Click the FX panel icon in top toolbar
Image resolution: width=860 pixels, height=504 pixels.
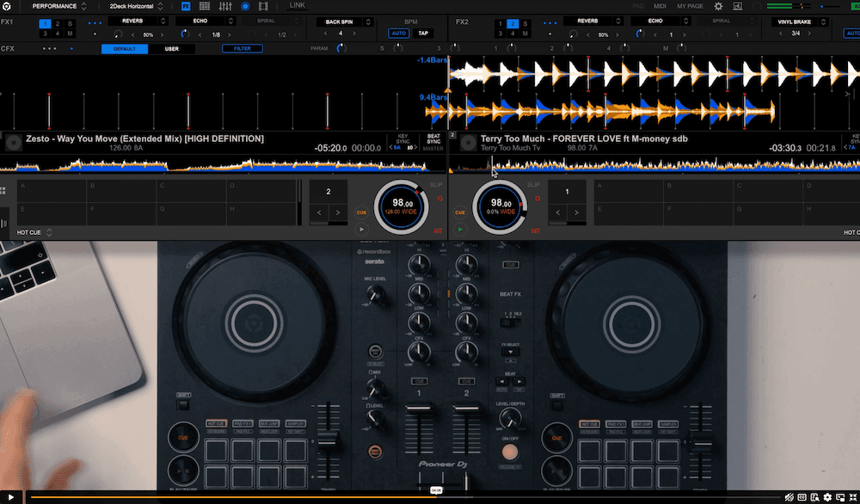pos(186,6)
